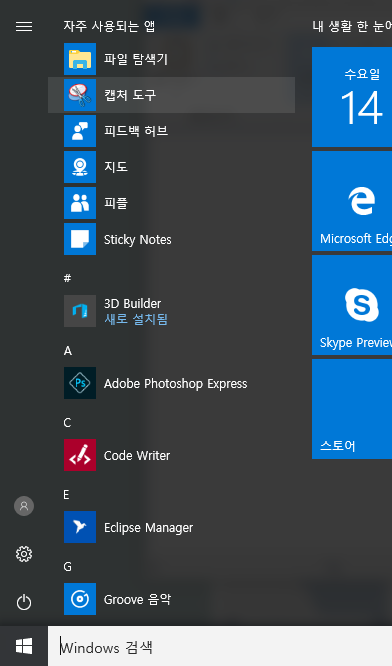Click the 지도 label text
This screenshot has height=666, width=392.
click(x=116, y=167)
